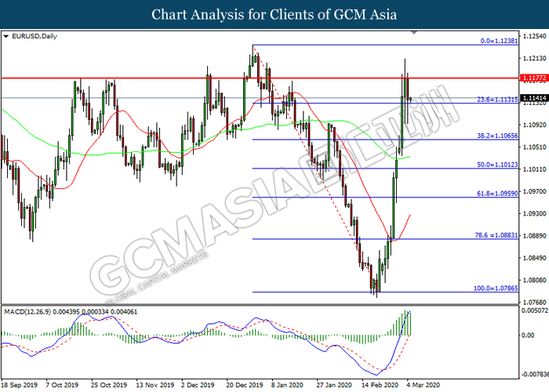The width and height of the screenshot is (549, 392).
Task: Select the 61.8=1.09590 Fibonacci label
Action: coord(497,194)
